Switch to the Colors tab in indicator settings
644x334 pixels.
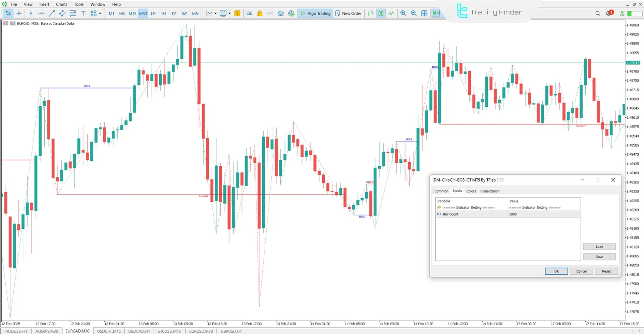pos(471,191)
